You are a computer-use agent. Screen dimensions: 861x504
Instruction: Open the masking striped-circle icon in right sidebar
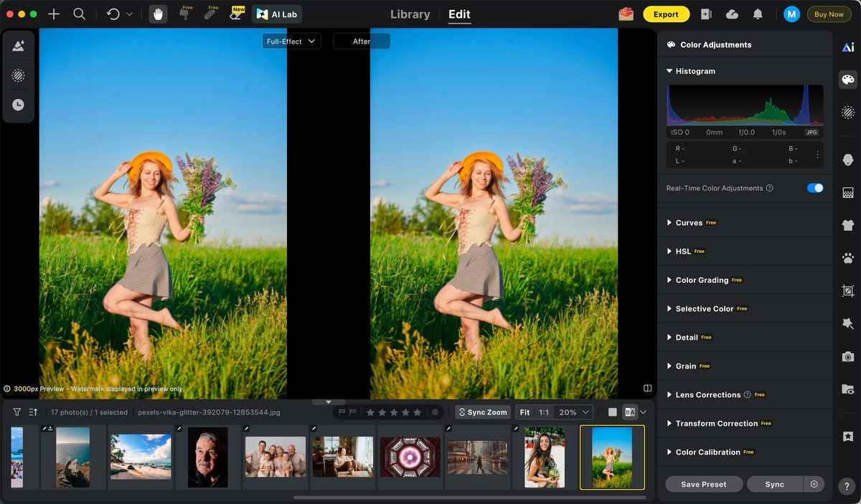[x=848, y=112]
